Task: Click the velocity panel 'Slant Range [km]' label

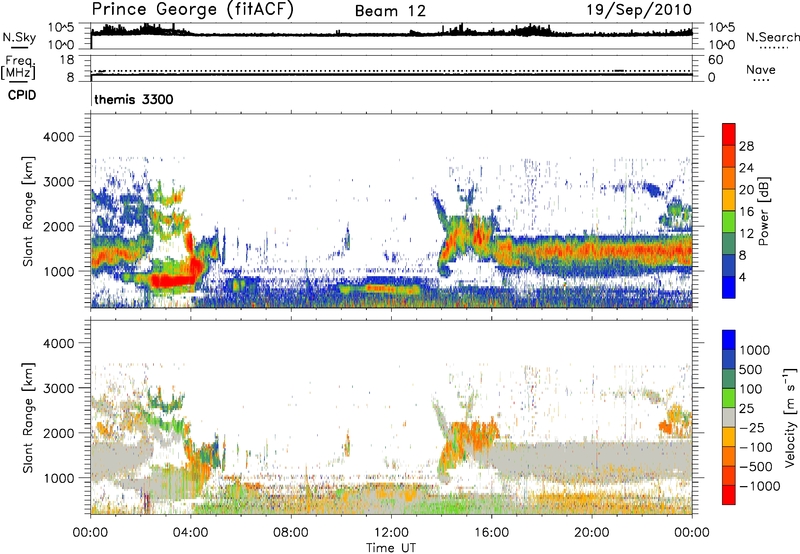Action: (x=28, y=418)
